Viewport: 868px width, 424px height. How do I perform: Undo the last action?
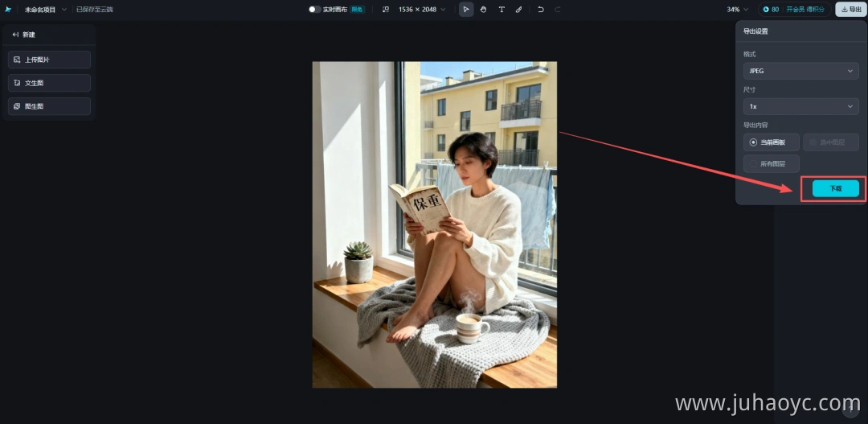541,10
